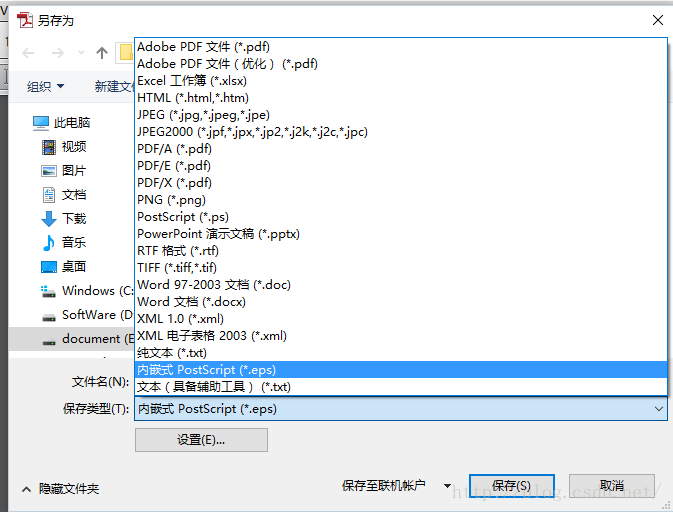
Task: Collapse the 保存类型 combo box arrow
Action: [x=658, y=409]
